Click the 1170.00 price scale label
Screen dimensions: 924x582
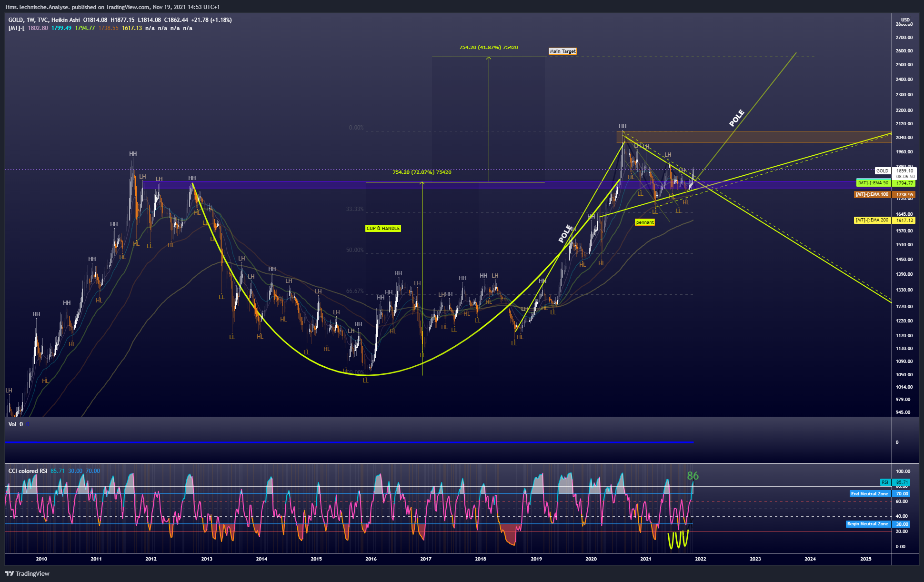pos(904,336)
